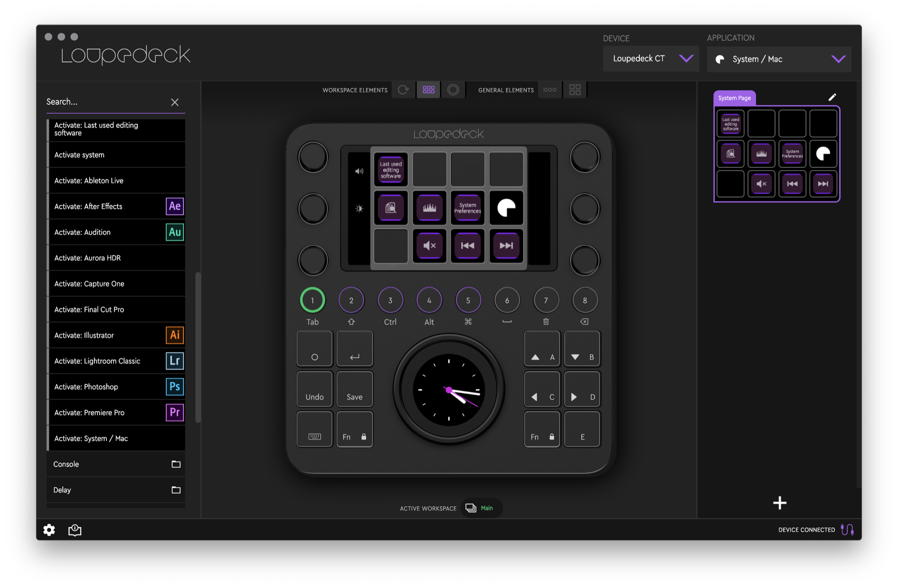Open the Application dropdown showing System / Mac

pos(779,59)
